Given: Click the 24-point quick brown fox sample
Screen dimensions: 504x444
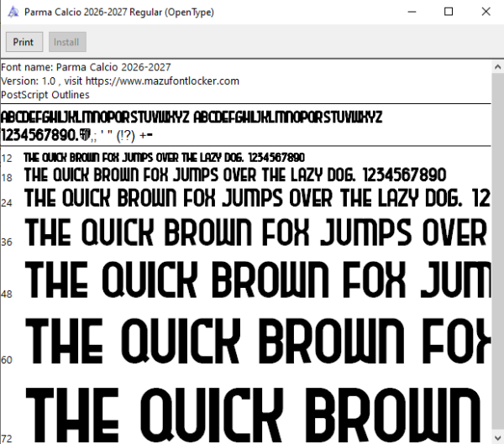Looking at the screenshot, I should [x=258, y=198].
